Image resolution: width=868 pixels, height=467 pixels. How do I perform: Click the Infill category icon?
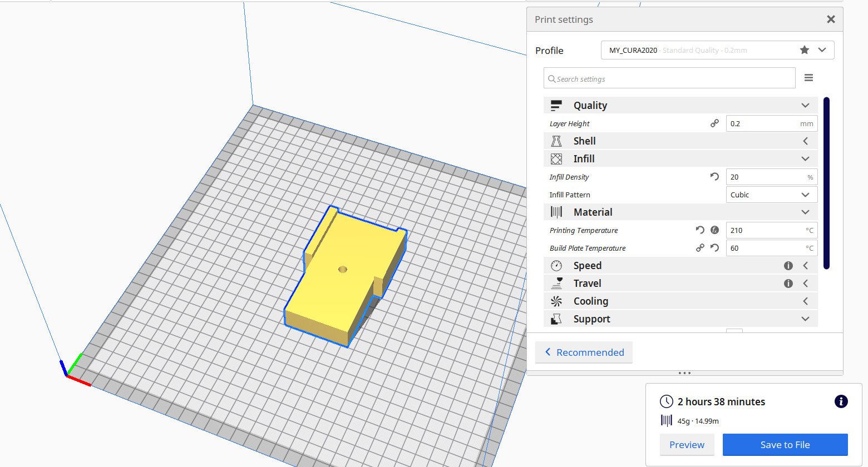click(556, 159)
